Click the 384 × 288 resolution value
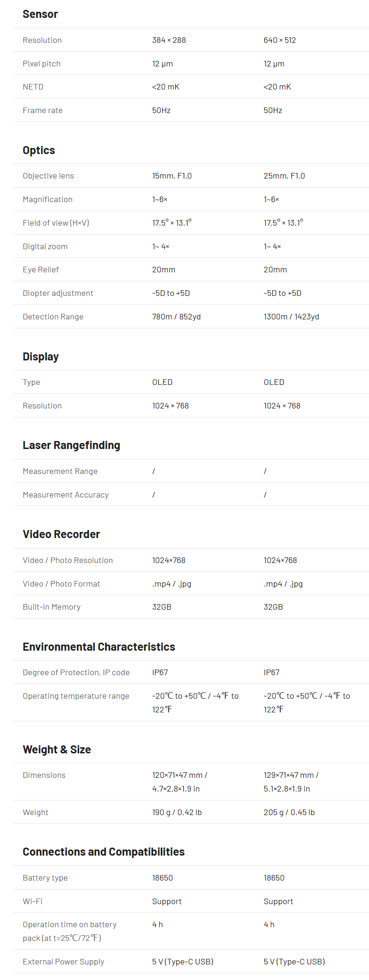Screen dimensions: 369x980 tap(169, 40)
